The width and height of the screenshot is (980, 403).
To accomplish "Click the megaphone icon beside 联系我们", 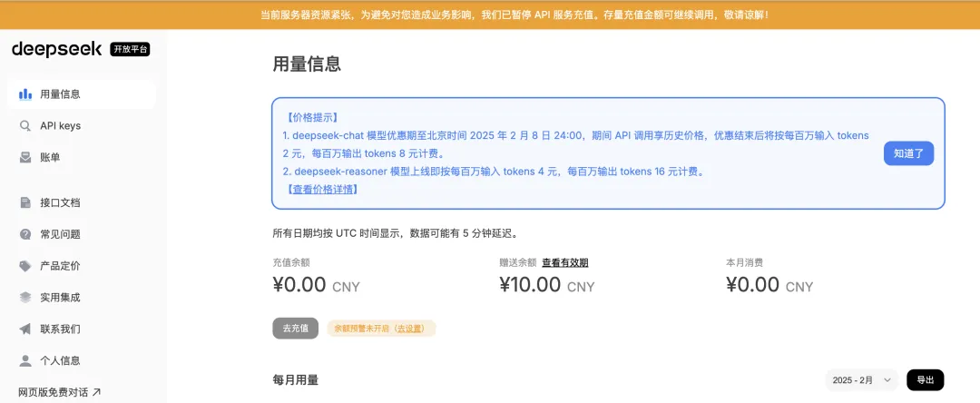I will pyautogui.click(x=25, y=329).
